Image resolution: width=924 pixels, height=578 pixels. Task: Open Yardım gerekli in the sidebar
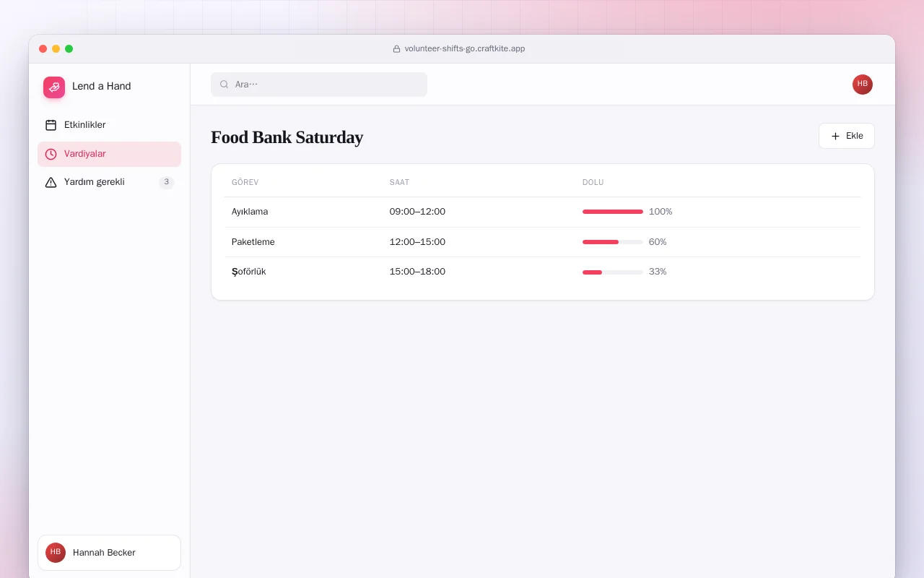click(109, 182)
